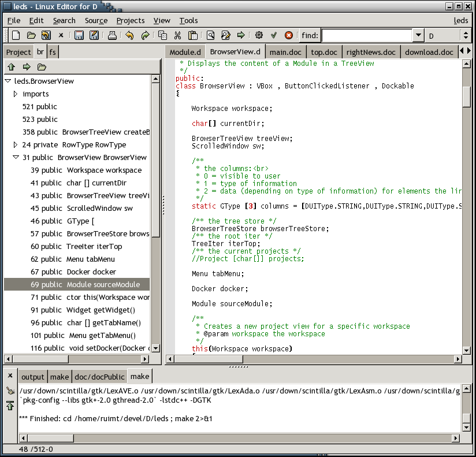
Task: Switch to the Project side tab
Action: point(18,52)
